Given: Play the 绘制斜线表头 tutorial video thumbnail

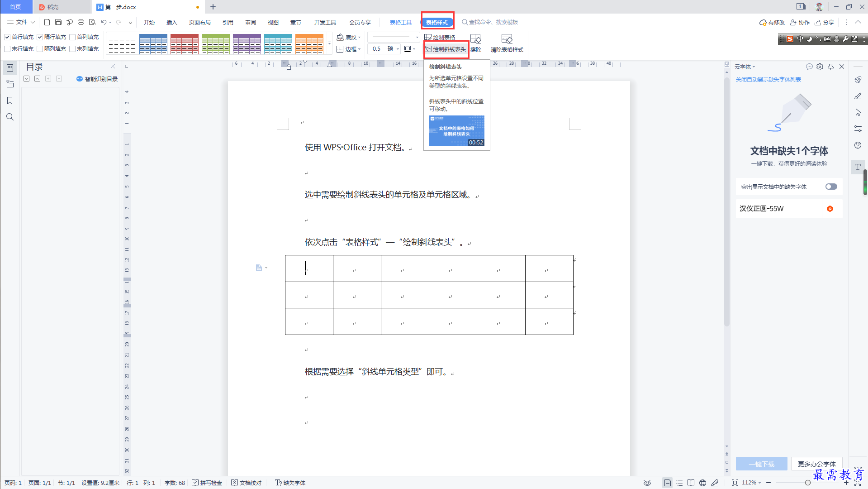Looking at the screenshot, I should (456, 131).
